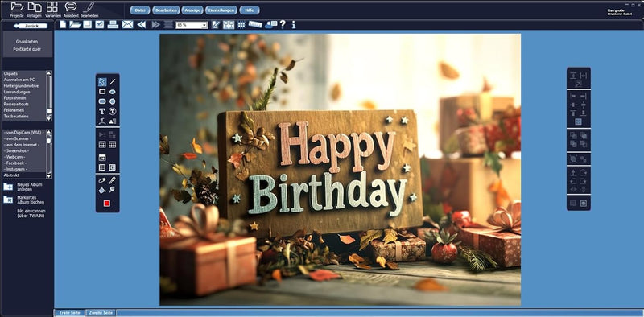
Task: Click the down arrow of Cliparts list
Action: pos(49,118)
